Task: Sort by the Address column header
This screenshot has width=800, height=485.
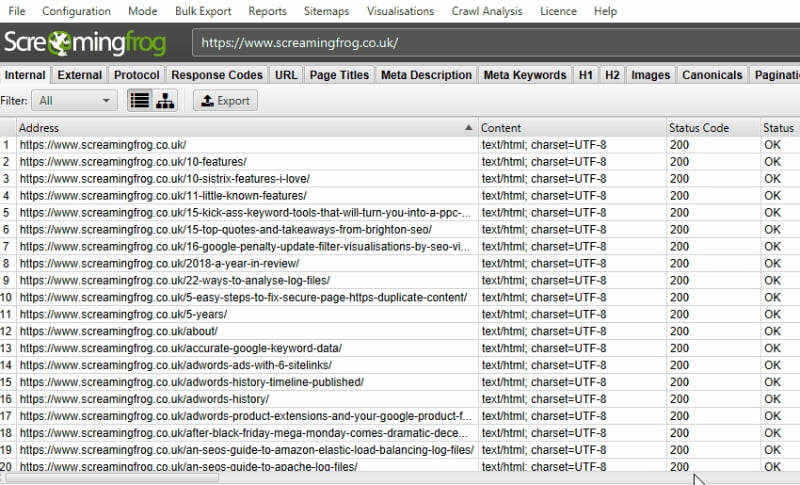Action: pyautogui.click(x=240, y=128)
